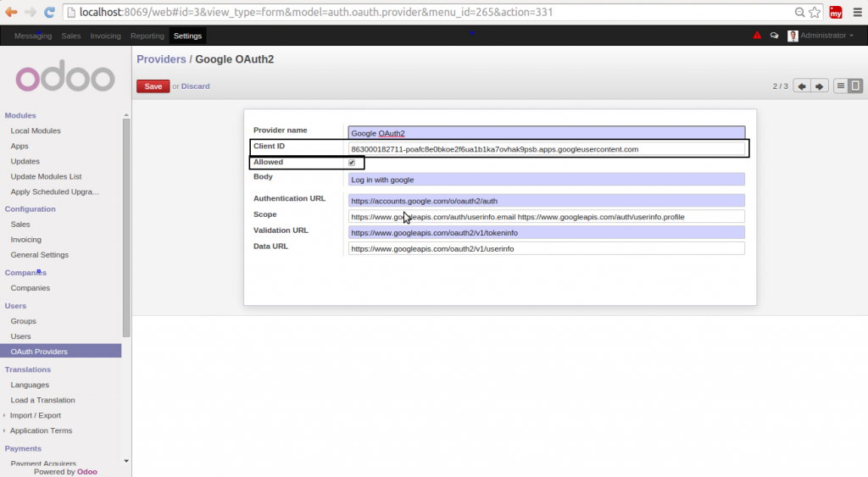
Task: Switch to list view icon
Action: point(840,86)
